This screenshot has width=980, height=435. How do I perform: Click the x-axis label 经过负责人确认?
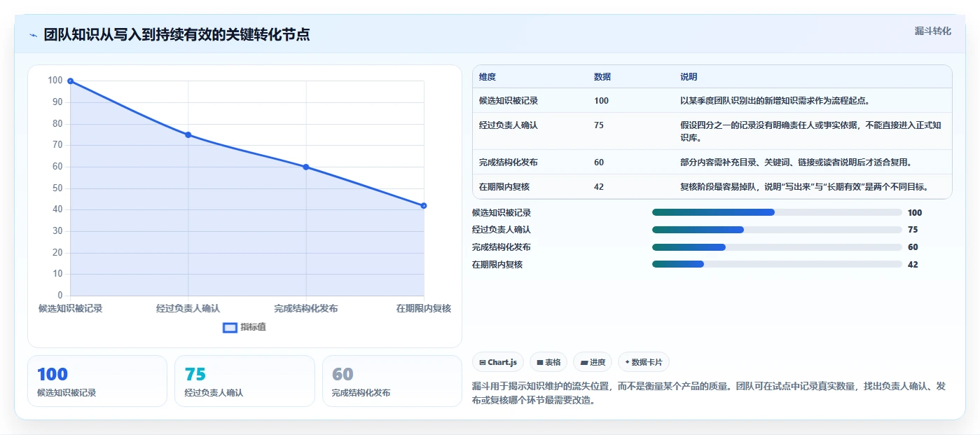(x=188, y=308)
